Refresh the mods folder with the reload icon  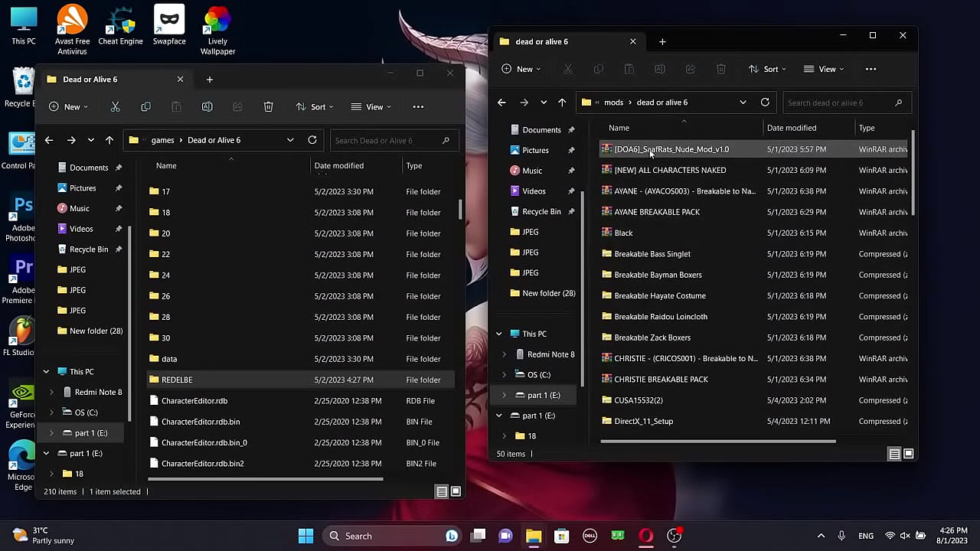pyautogui.click(x=765, y=103)
